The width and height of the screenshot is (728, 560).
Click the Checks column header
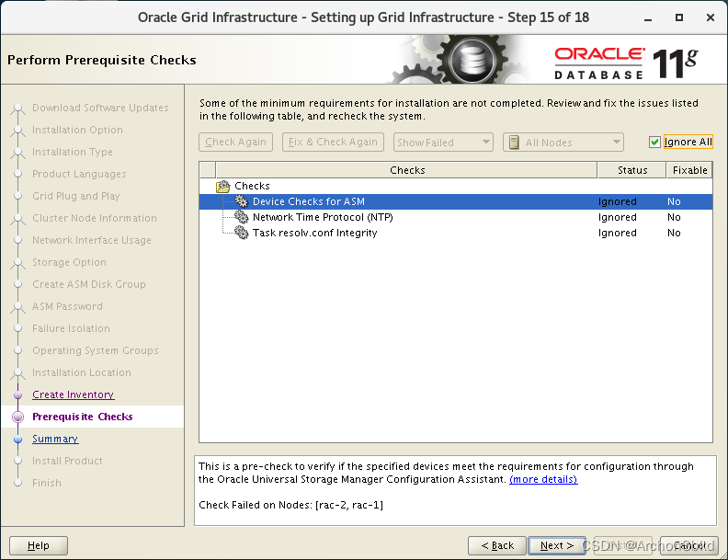tap(406, 170)
